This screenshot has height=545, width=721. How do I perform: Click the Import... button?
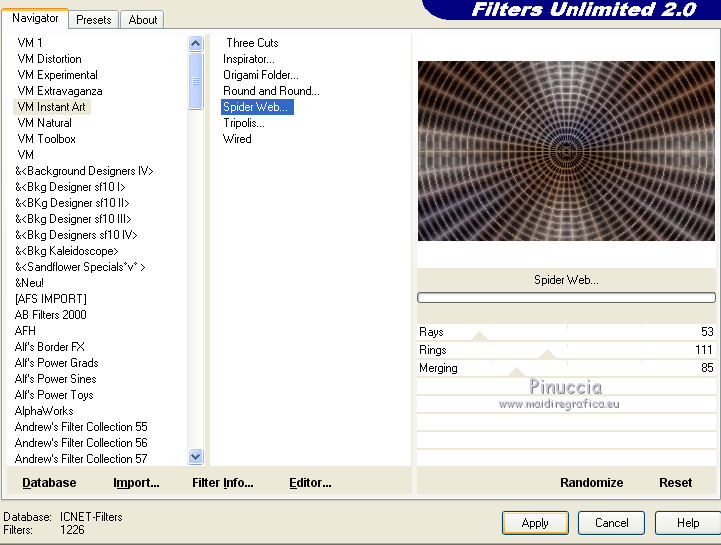[x=136, y=482]
